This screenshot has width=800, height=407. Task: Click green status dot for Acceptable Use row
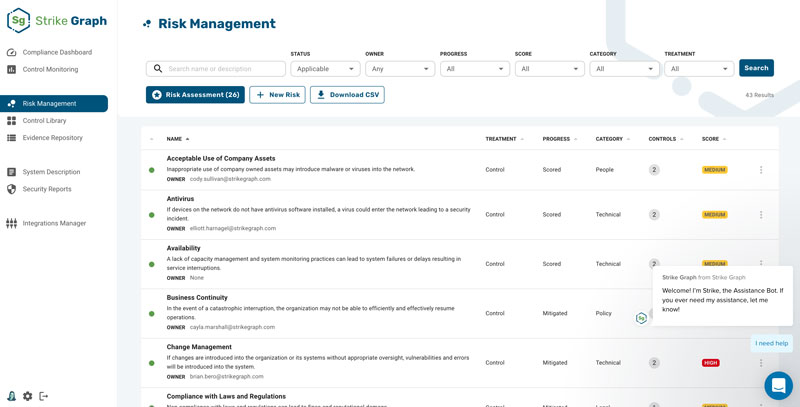[152, 170]
